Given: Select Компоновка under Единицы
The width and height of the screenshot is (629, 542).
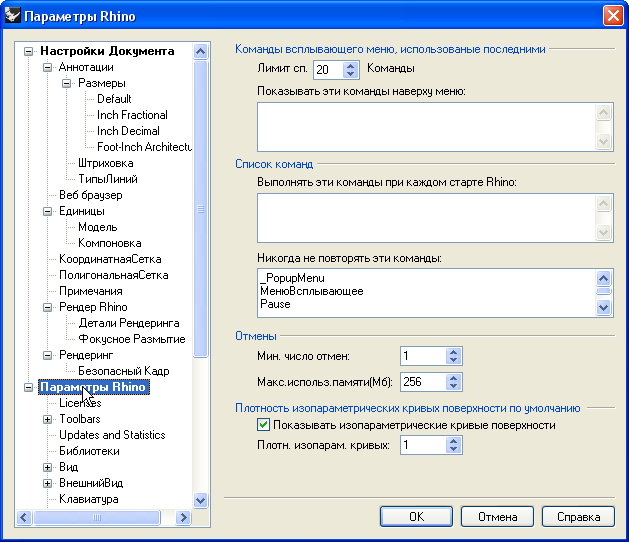Looking at the screenshot, I should pyautogui.click(x=110, y=243).
